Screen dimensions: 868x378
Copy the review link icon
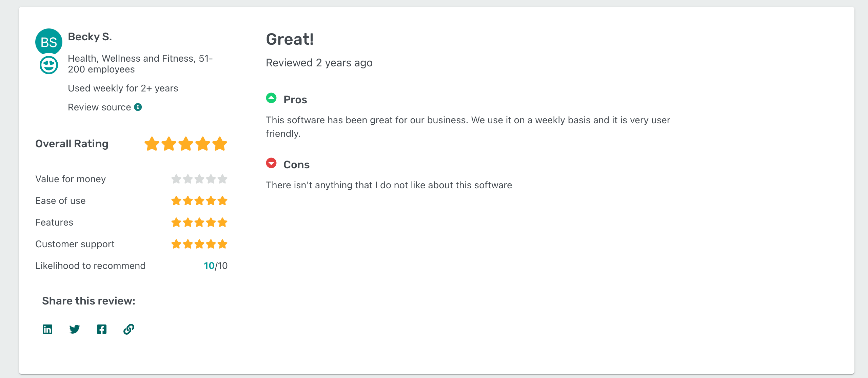[129, 329]
